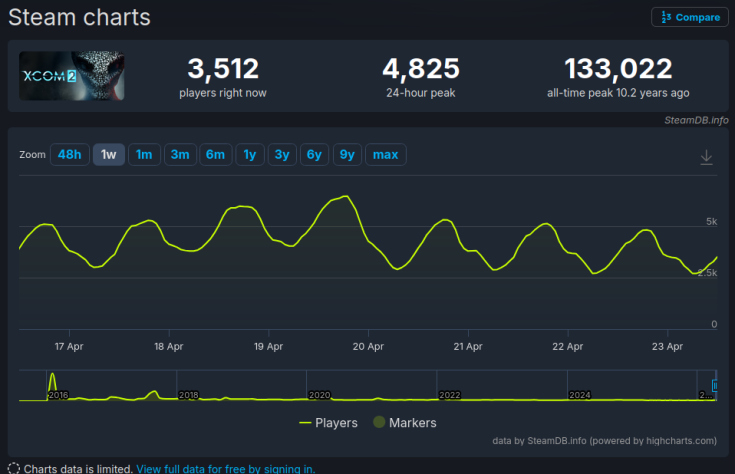Click the Compare button
Screen dimensions: 735x474
point(690,17)
